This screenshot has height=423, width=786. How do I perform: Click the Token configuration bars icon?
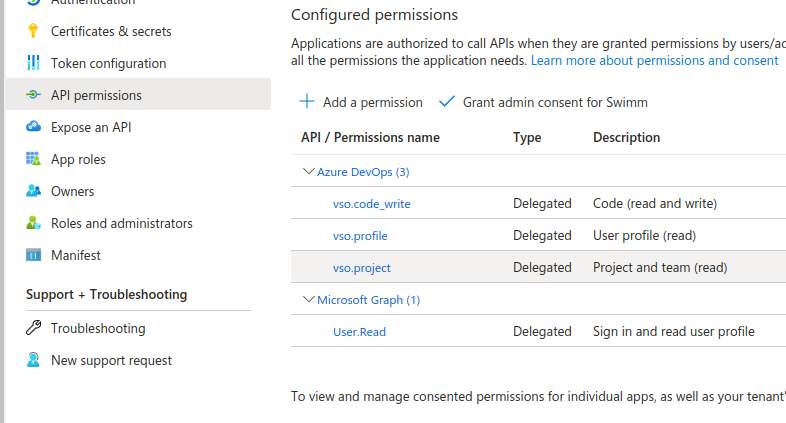coord(33,63)
